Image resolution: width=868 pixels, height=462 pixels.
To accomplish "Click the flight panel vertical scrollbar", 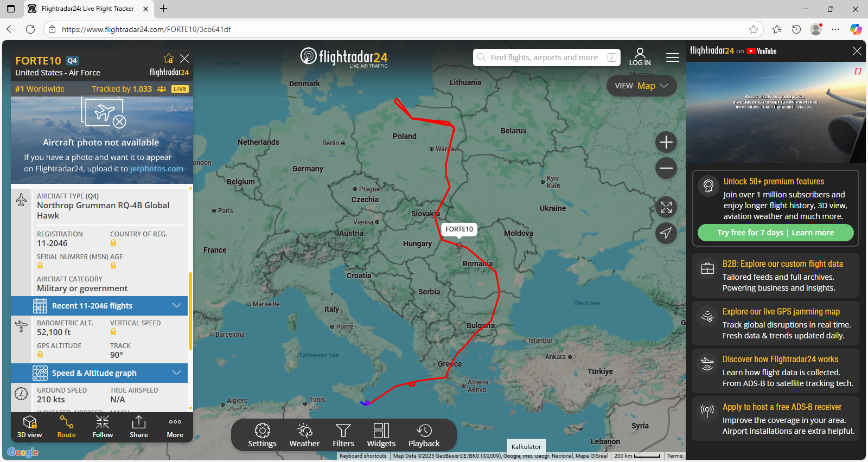I will tap(190, 311).
